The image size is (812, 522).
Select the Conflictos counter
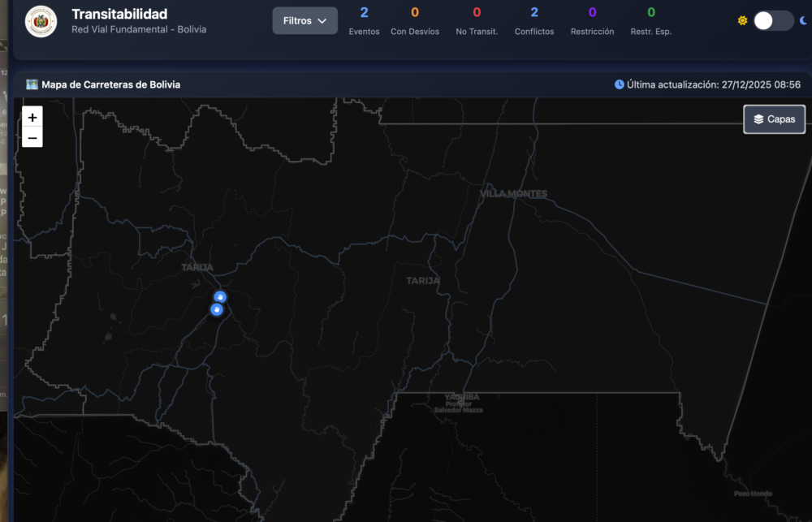534,20
